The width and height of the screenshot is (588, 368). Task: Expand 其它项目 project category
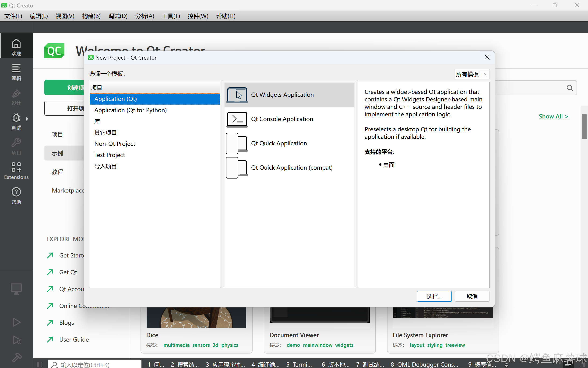[106, 132]
